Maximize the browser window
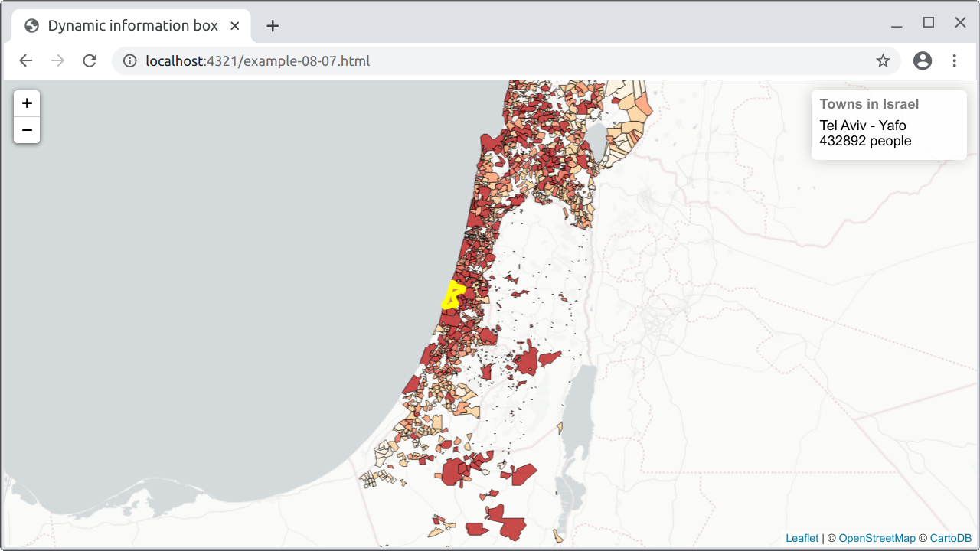The height and width of the screenshot is (551, 980). 928,23
